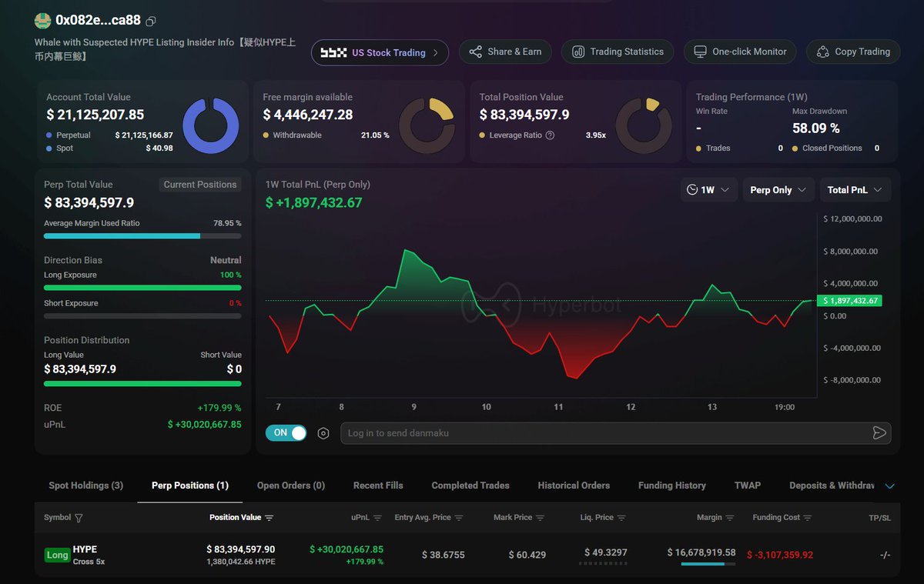This screenshot has width=924, height=584.
Task: Click the US Stock Trading button
Action: 380,52
